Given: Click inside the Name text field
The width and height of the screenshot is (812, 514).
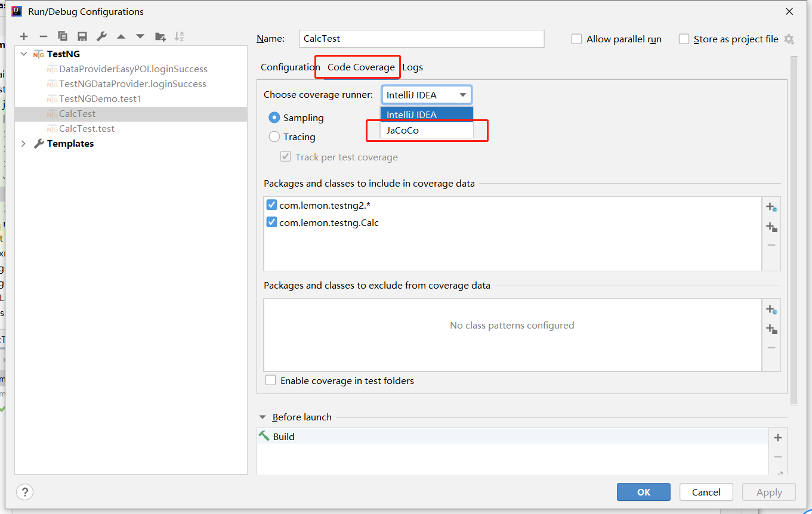Looking at the screenshot, I should tap(421, 39).
